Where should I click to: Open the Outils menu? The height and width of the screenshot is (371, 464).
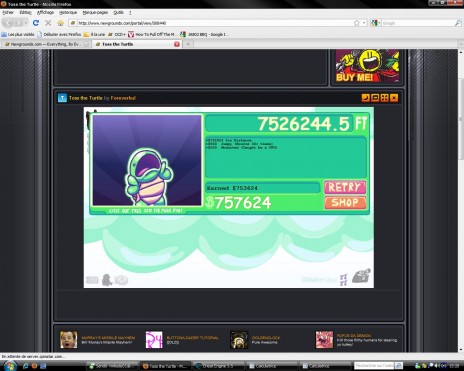[x=118, y=12]
